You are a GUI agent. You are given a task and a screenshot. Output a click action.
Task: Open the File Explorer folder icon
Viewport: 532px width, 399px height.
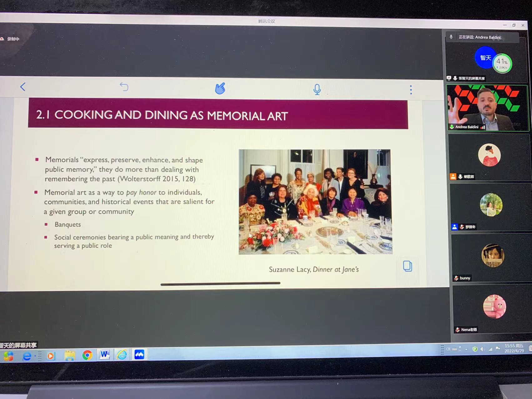pos(69,356)
